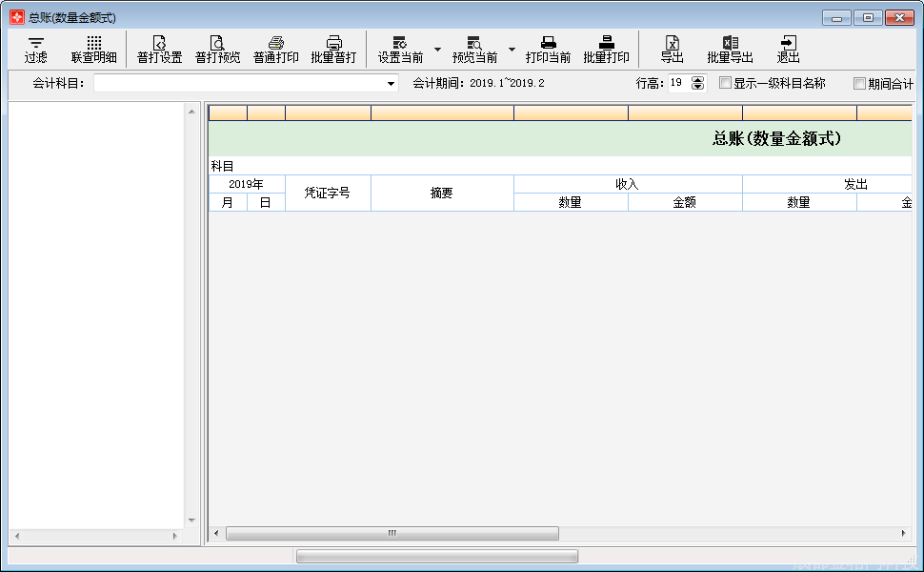Enable 显示一级科目名称 checkbox

tap(726, 83)
